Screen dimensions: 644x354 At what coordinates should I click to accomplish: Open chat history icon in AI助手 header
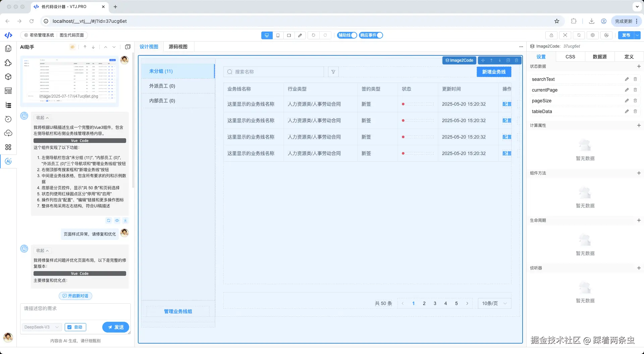click(x=128, y=47)
